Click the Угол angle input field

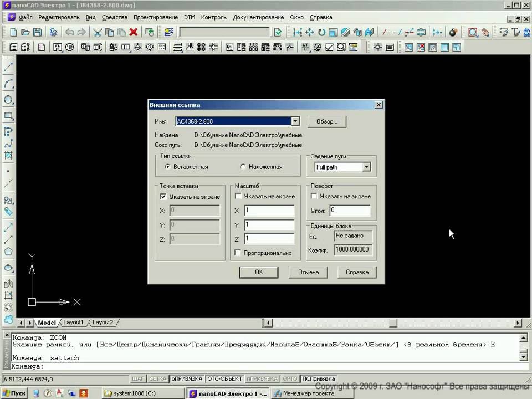(350, 211)
